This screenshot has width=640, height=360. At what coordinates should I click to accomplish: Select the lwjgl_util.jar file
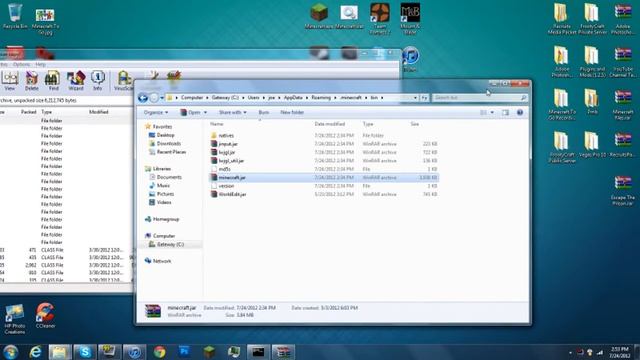[227, 161]
